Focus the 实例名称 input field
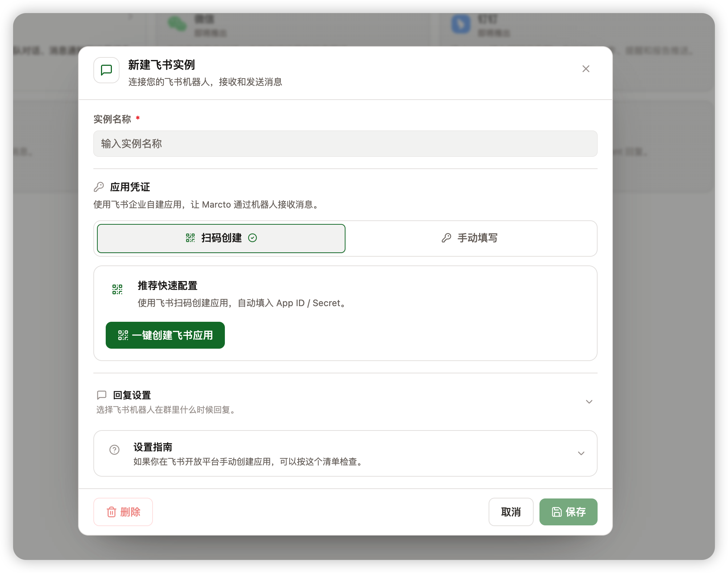Screen dimensions: 728x573 coord(345,144)
